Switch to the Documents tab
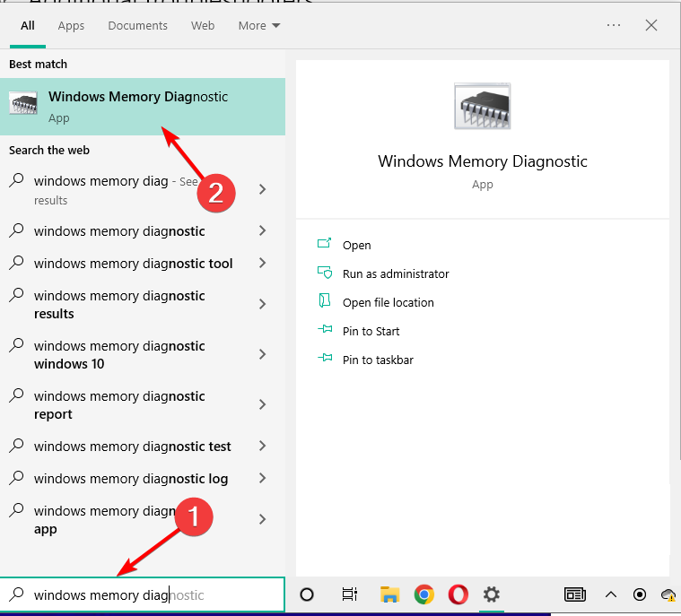The image size is (681, 616). (x=137, y=26)
